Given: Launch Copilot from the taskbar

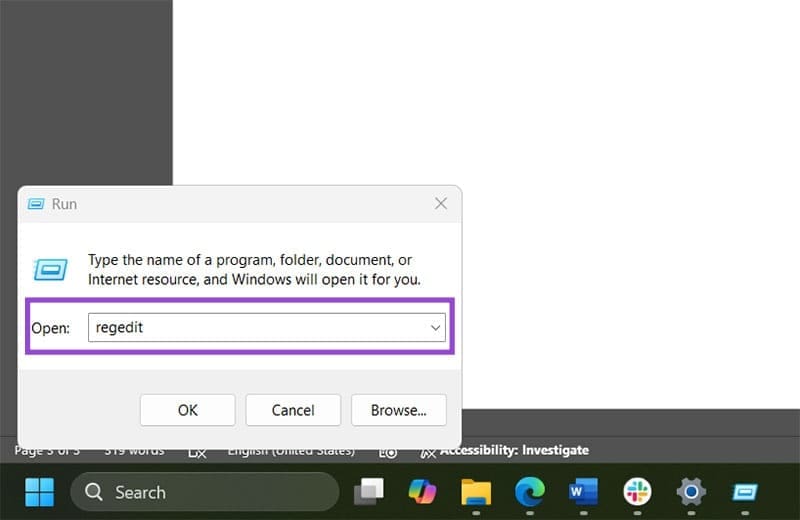Looking at the screenshot, I should [422, 492].
